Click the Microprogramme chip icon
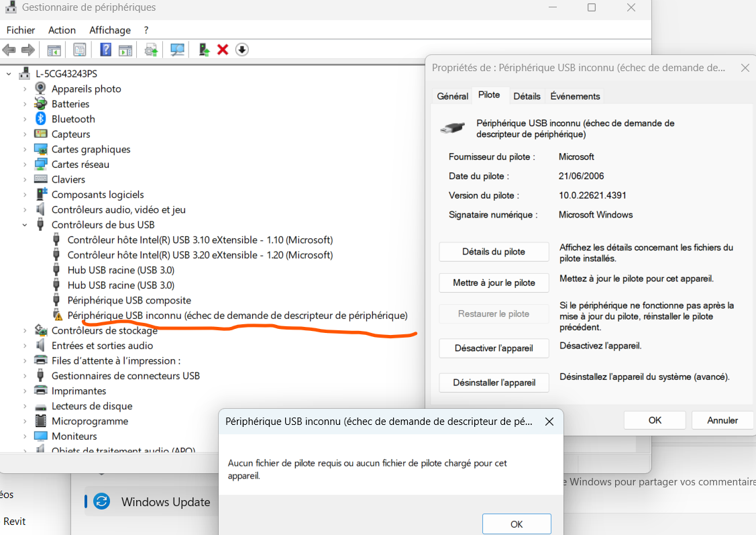Viewport: 756px width, 535px height. coord(40,421)
